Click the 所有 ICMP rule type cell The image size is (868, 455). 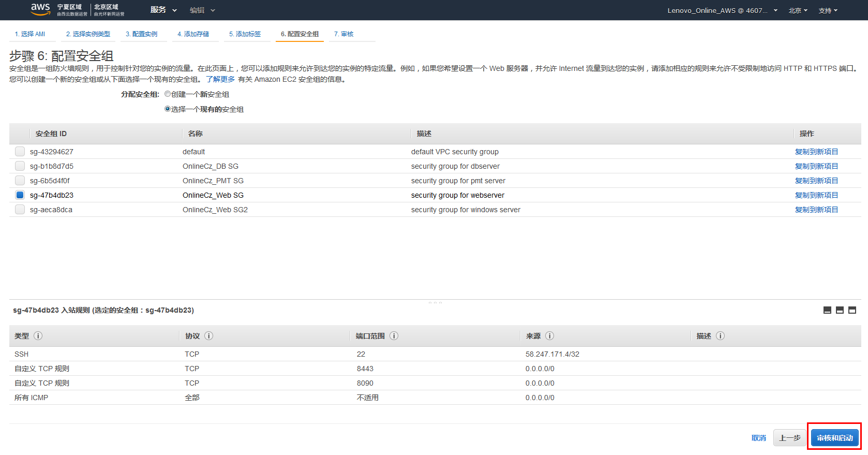(31, 398)
